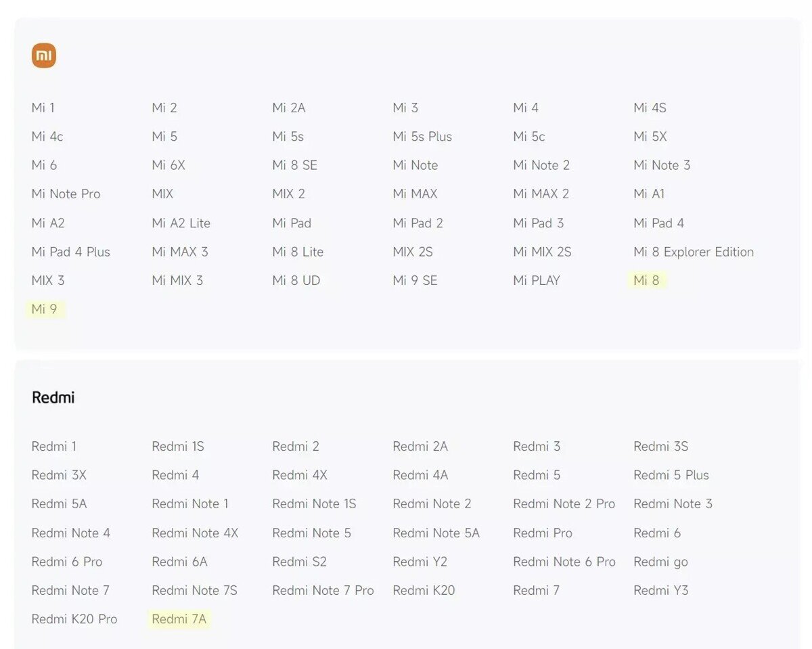
Task: Open the Mi 1 device link
Action: click(x=43, y=108)
